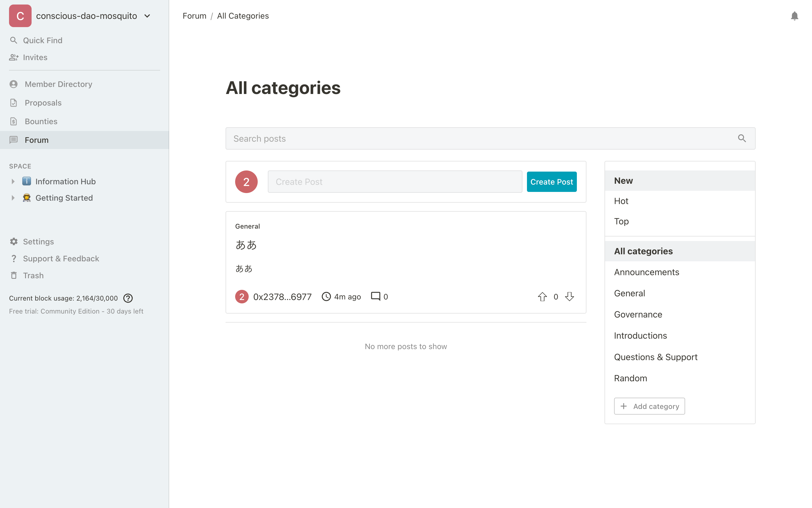Open Invites page

pyautogui.click(x=35, y=58)
